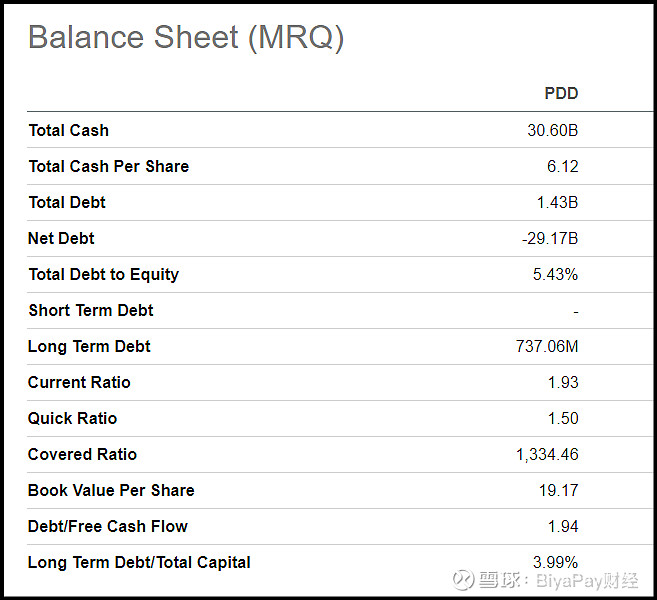Select the Covered Ratio value 1,334.46
657x600 pixels.
click(547, 455)
